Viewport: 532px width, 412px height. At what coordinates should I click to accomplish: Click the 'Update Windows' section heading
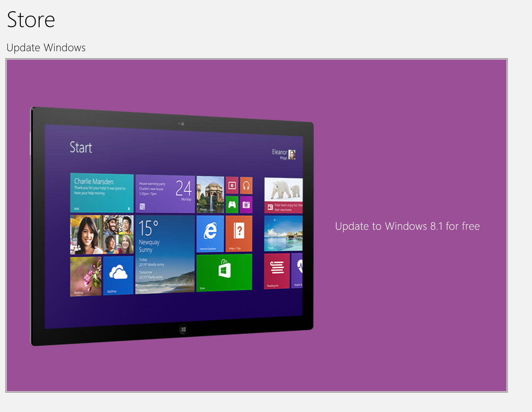click(x=46, y=48)
